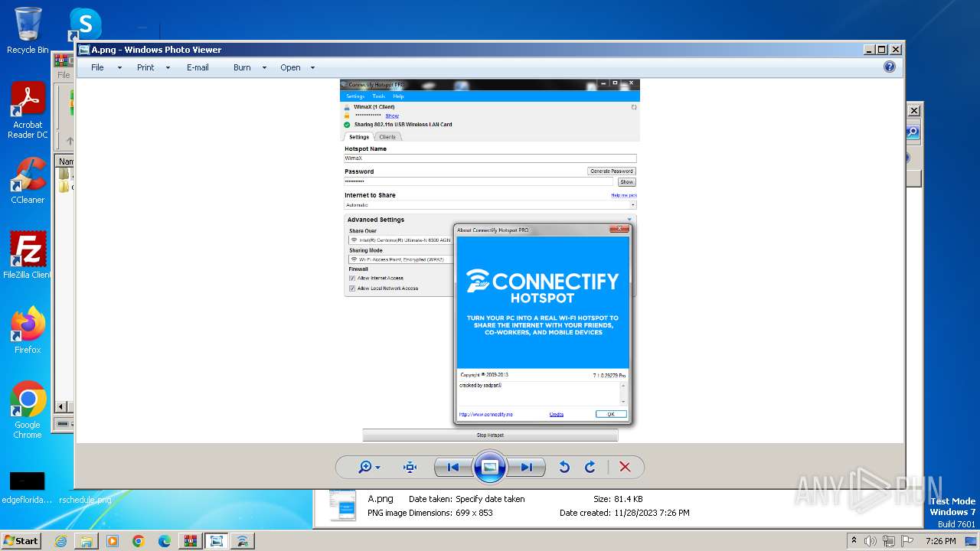Image resolution: width=980 pixels, height=551 pixels.
Task: Select the CCleaner desktop icon
Action: click(x=28, y=181)
